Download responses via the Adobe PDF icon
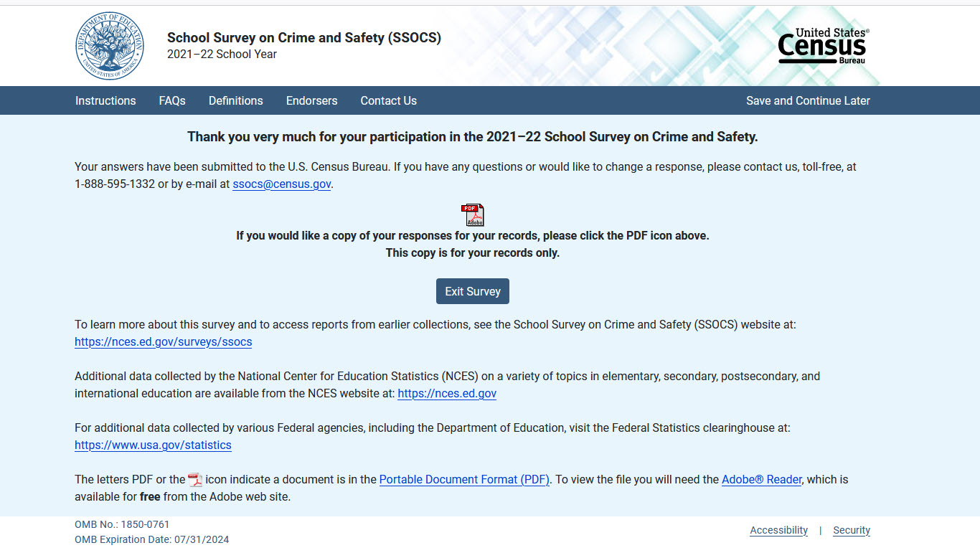 click(x=473, y=214)
